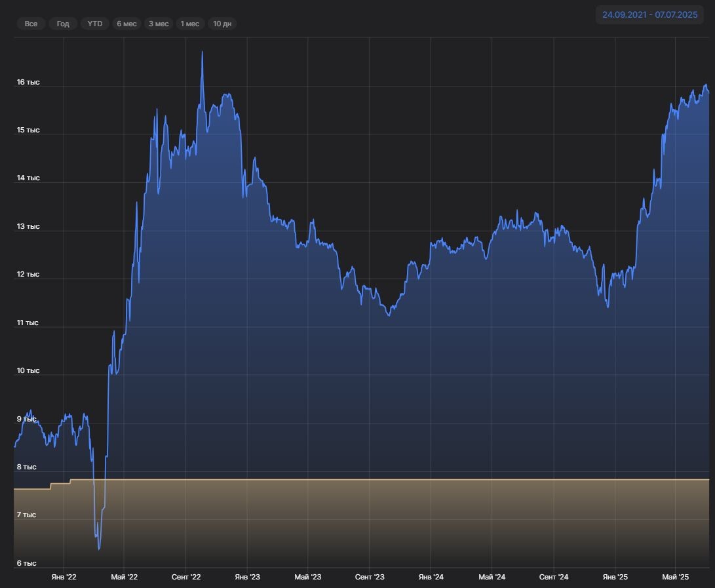Click the 'Май '24' date label
Screen dimensions: 715x588
coord(492,577)
